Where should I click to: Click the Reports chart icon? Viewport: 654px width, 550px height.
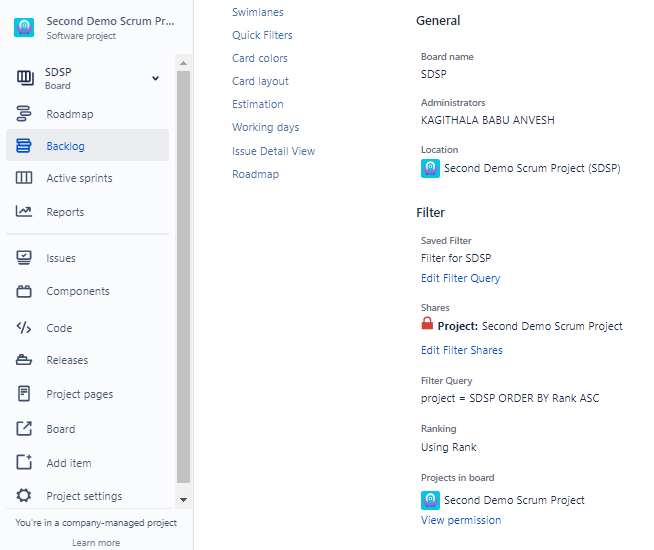pos(24,211)
